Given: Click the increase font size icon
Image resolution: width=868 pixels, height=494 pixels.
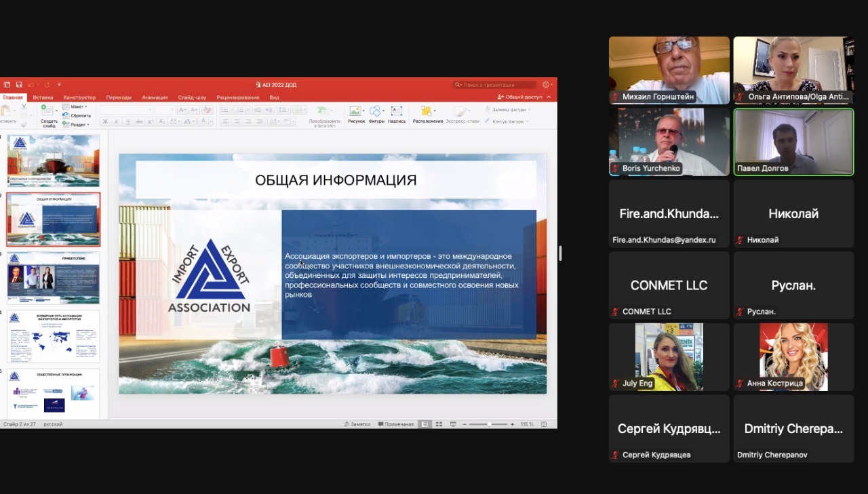Looking at the screenshot, I should pos(182,110).
